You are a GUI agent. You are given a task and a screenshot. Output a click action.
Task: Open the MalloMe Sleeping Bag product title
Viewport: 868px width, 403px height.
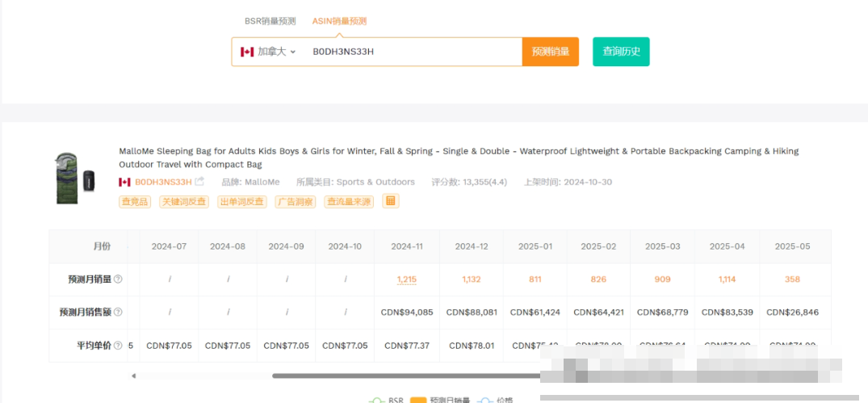click(x=459, y=157)
